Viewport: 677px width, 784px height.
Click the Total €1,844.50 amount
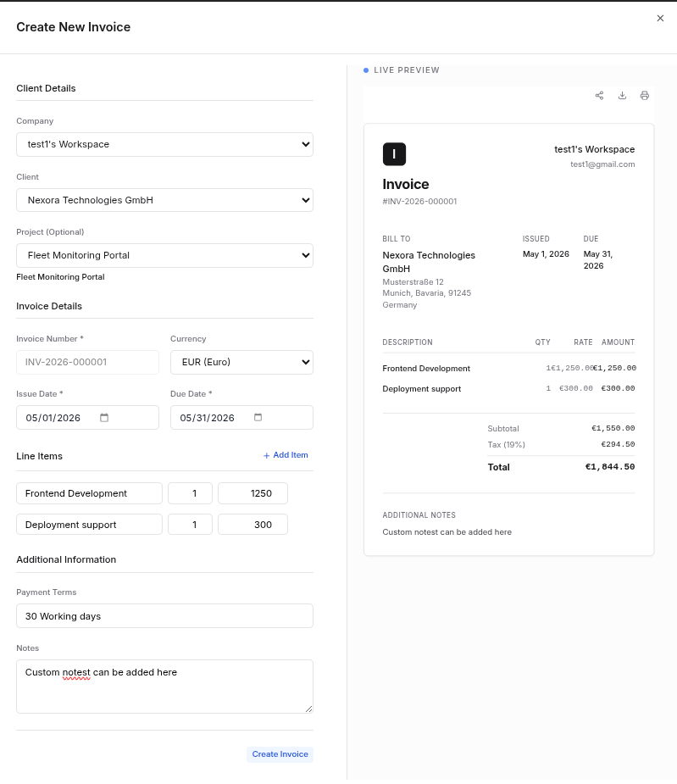pos(610,467)
